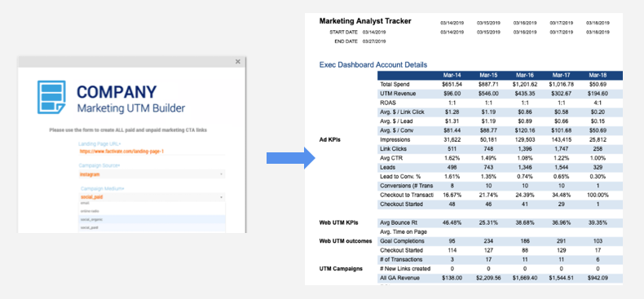Close the Marketing UTM Builder dialog
The width and height of the screenshot is (644, 299).
click(x=237, y=62)
